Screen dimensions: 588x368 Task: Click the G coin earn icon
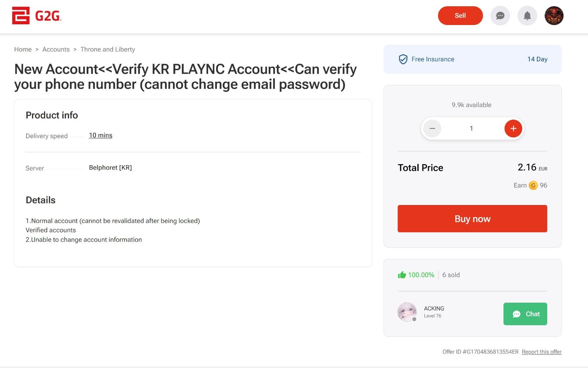(533, 185)
